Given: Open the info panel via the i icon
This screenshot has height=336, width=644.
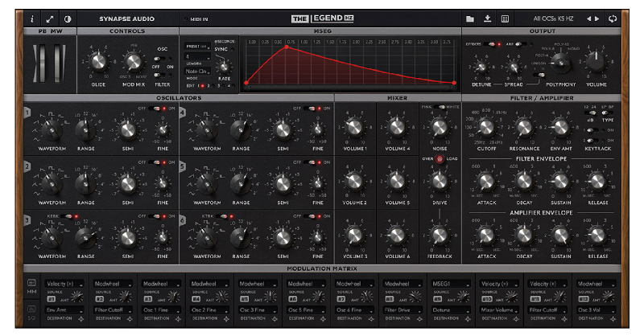Looking at the screenshot, I should (x=32, y=18).
